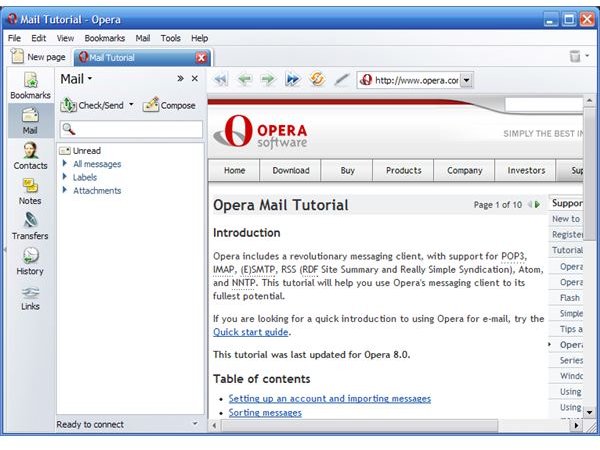Click the mail search field
The width and height of the screenshot is (600, 450).
pos(131,129)
